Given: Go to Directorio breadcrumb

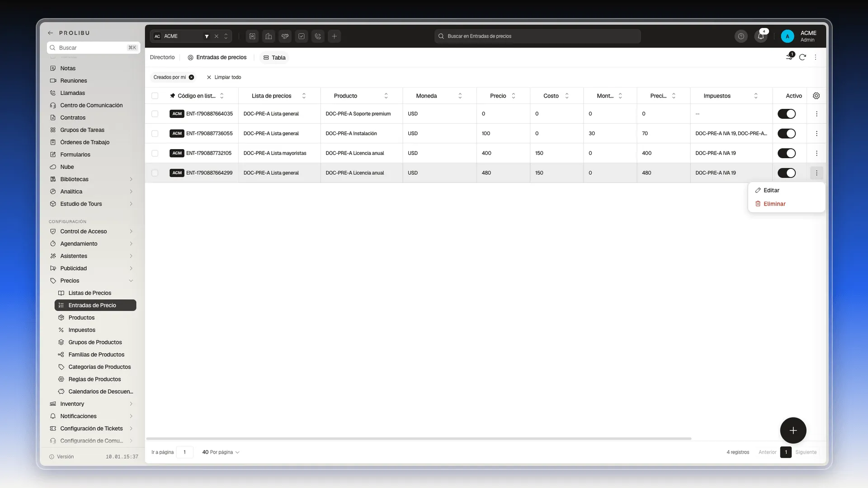Looking at the screenshot, I should tap(162, 57).
